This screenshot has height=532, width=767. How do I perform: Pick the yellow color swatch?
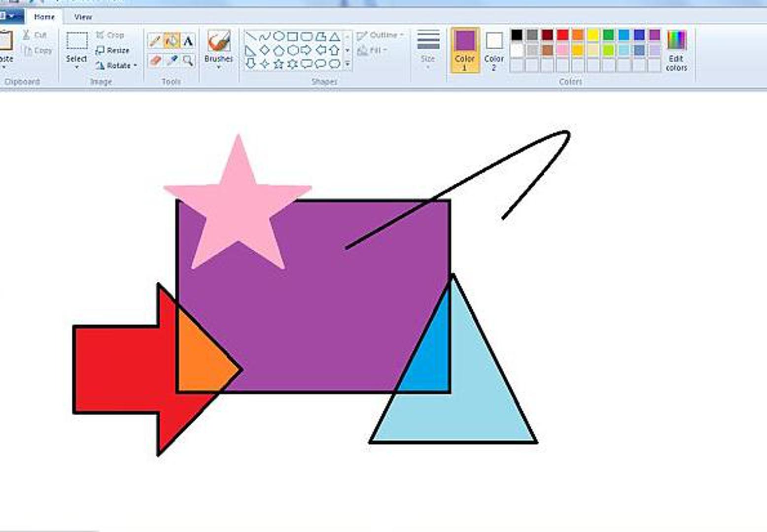(x=593, y=35)
